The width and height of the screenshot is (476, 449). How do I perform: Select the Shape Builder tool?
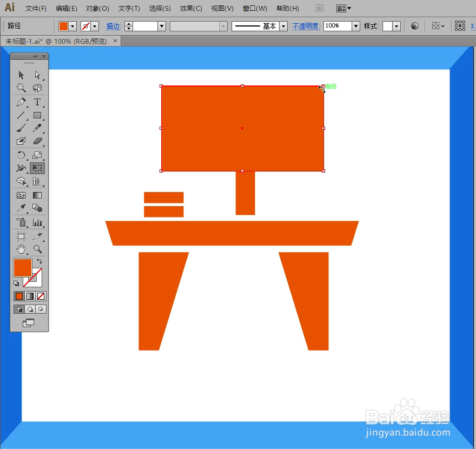coord(21,182)
